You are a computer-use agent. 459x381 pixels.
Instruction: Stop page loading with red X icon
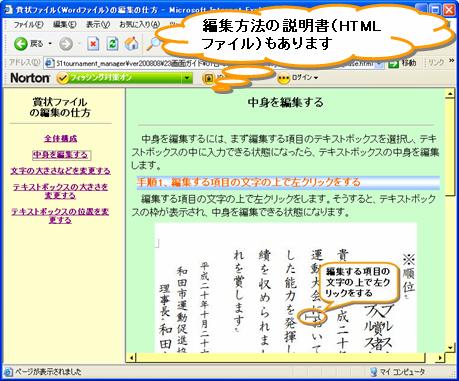(93, 44)
